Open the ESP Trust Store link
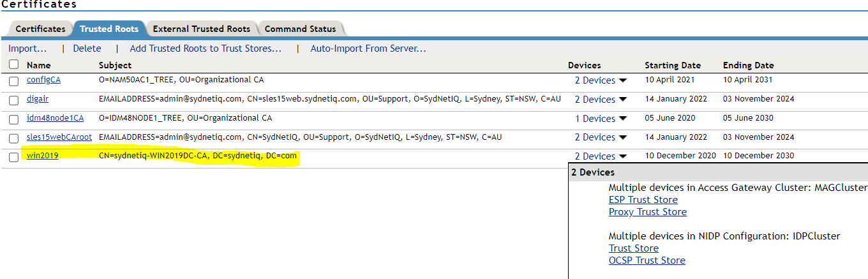 (x=643, y=200)
